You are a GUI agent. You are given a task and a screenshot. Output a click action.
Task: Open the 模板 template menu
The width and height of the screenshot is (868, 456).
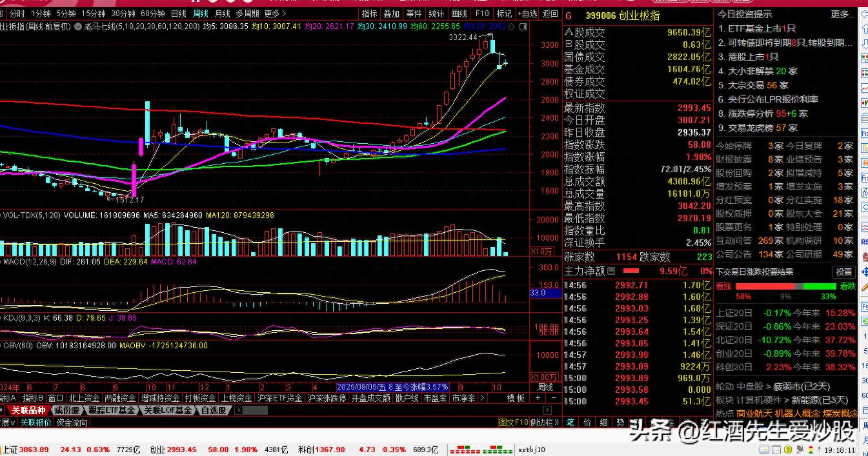coord(516,399)
